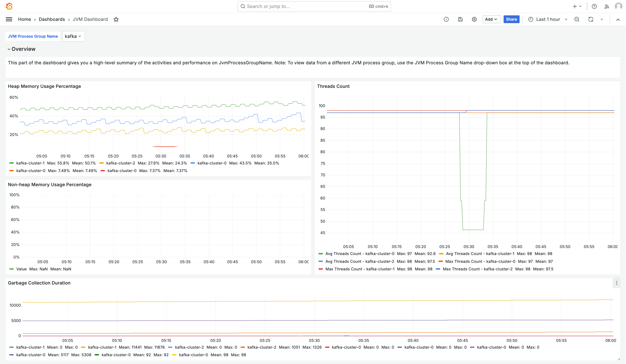Screen dimensions: 626x364
Task: Click the Grafana logo
Action: (9, 6)
